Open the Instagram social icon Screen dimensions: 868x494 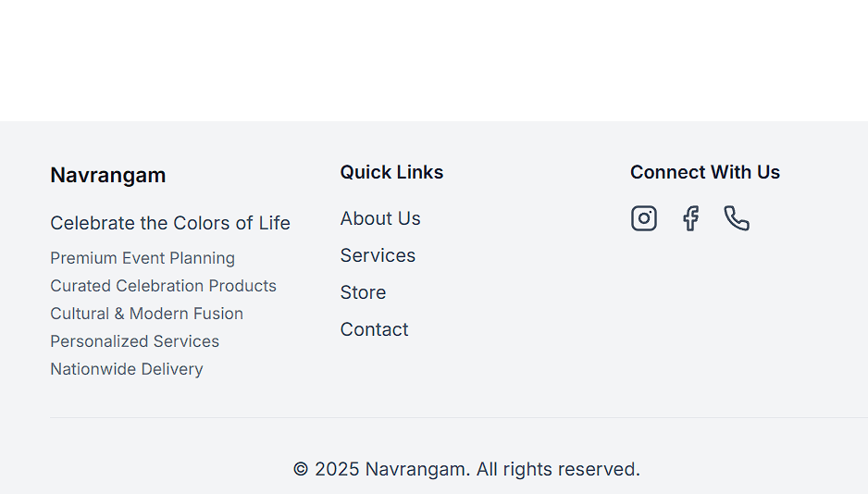pyautogui.click(x=644, y=218)
